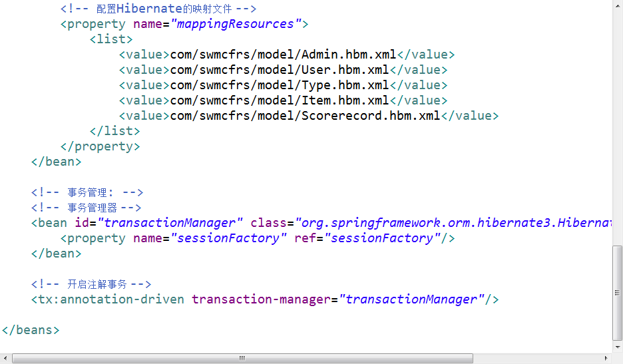
Task: Click the id "transactionManager" attribute value
Action: point(170,222)
